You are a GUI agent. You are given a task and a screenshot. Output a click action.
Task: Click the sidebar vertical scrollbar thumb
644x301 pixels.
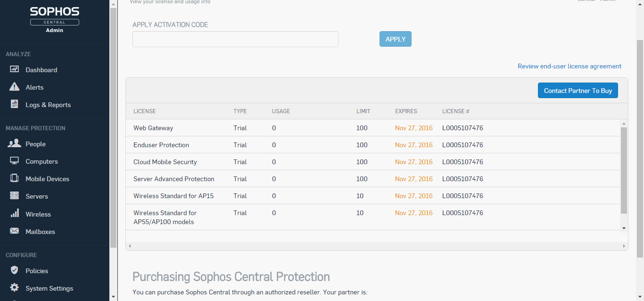coord(113,127)
